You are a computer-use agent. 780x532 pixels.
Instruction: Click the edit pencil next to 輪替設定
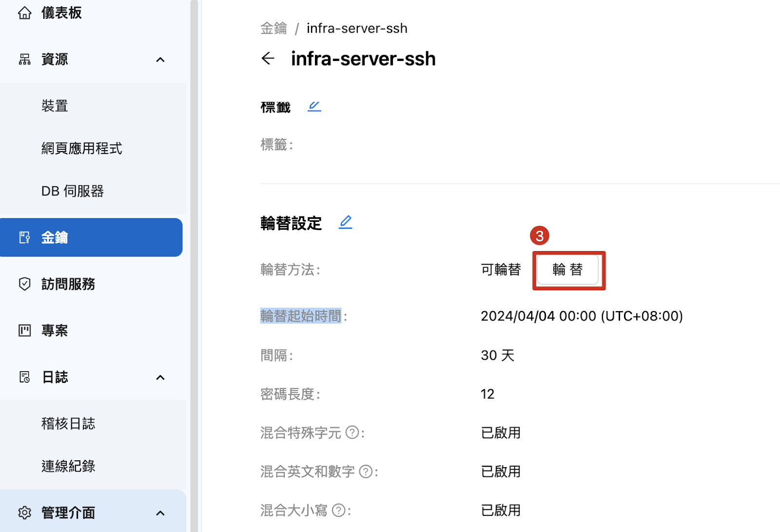[345, 222]
